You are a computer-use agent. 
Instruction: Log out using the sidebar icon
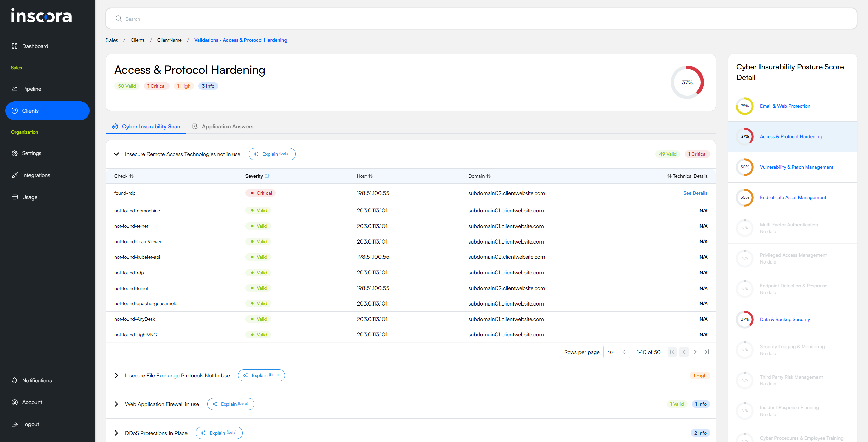pos(31,424)
